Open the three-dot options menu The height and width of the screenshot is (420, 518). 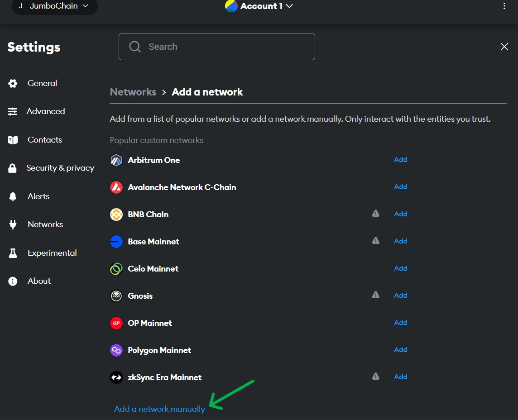tap(504, 6)
